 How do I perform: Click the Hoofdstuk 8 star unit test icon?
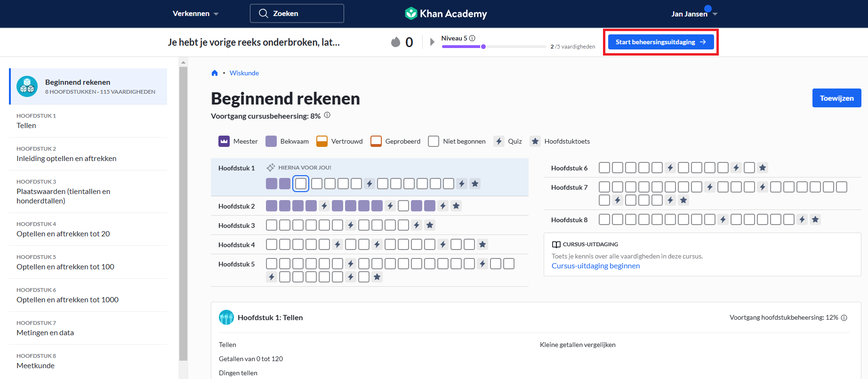pyautogui.click(x=815, y=219)
